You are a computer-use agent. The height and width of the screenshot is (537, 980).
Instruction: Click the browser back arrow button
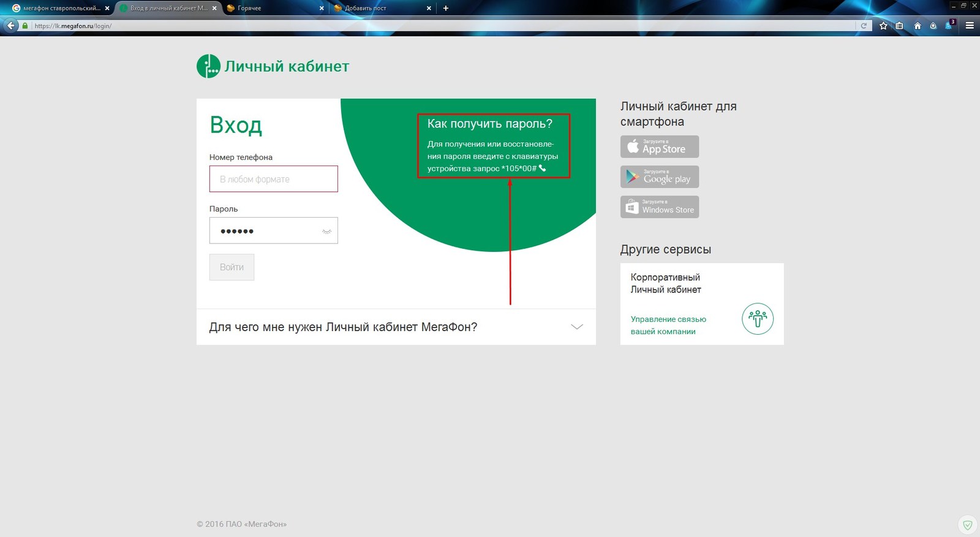pyautogui.click(x=10, y=26)
